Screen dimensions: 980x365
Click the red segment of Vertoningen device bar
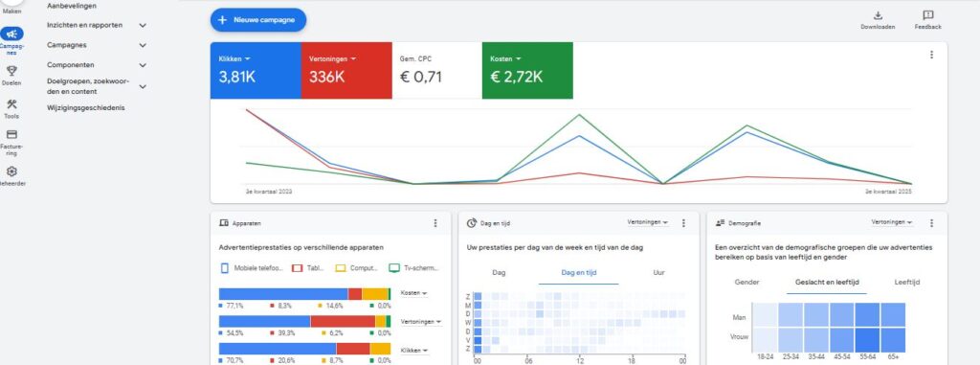point(344,321)
